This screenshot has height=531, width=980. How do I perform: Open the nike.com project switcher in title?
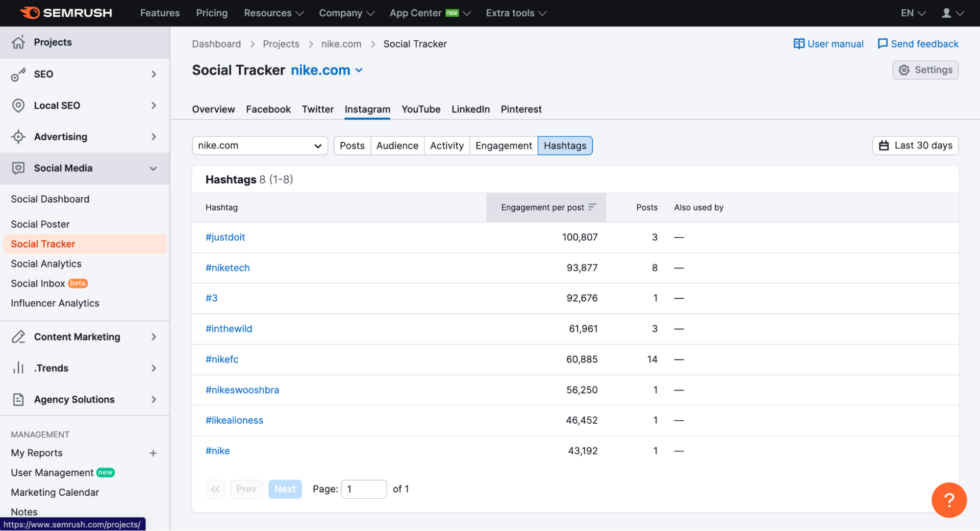(327, 70)
